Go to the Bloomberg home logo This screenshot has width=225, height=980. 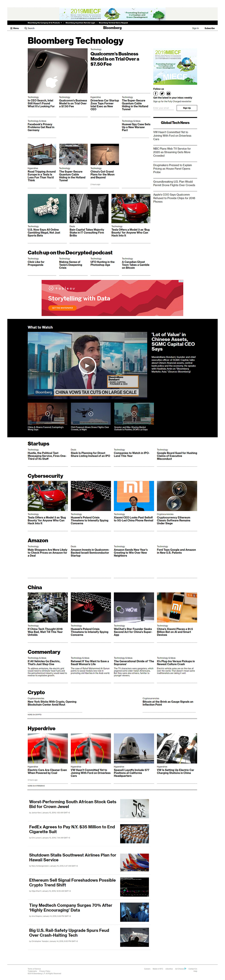pos(112,28)
